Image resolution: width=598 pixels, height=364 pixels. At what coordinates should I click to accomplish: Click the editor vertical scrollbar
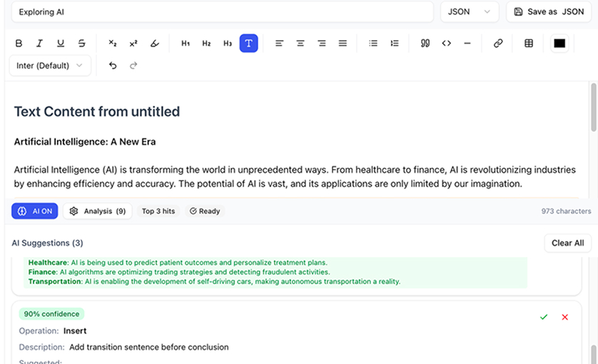point(594,107)
